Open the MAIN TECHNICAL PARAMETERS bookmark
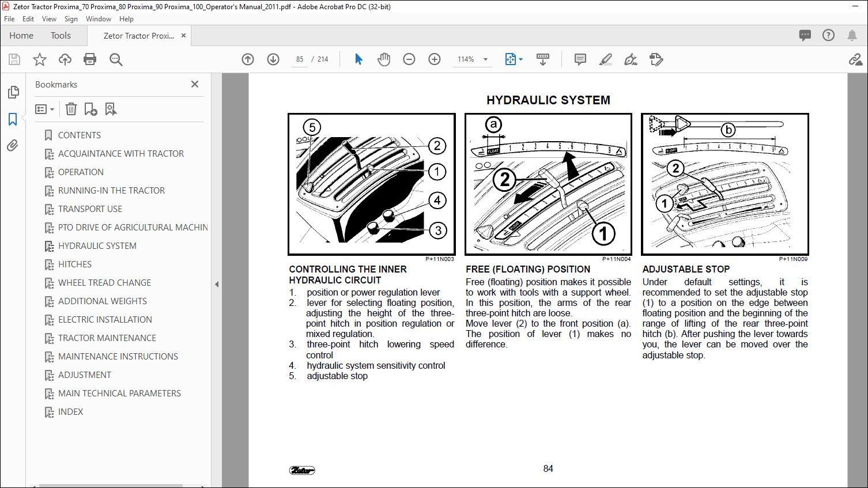The height and width of the screenshot is (488, 868). point(119,393)
